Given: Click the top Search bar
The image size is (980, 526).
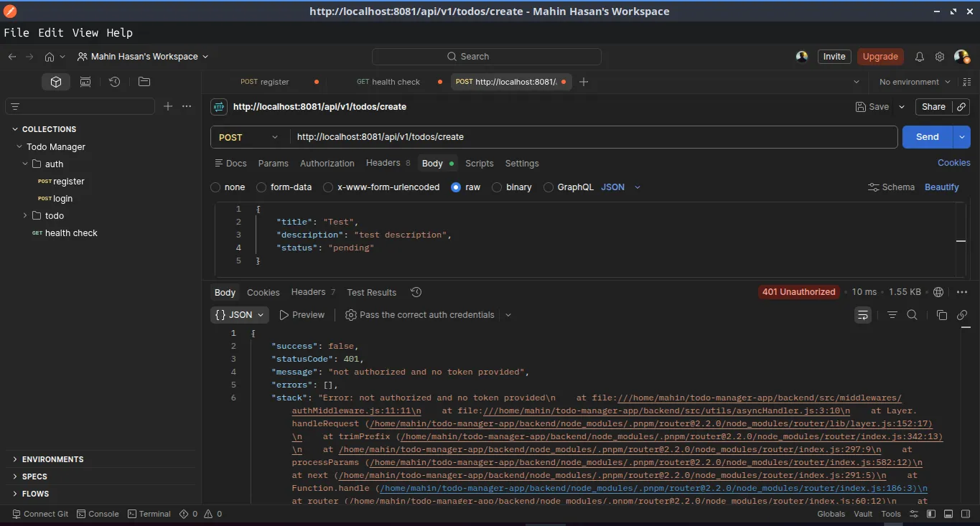Looking at the screenshot, I should [487, 57].
